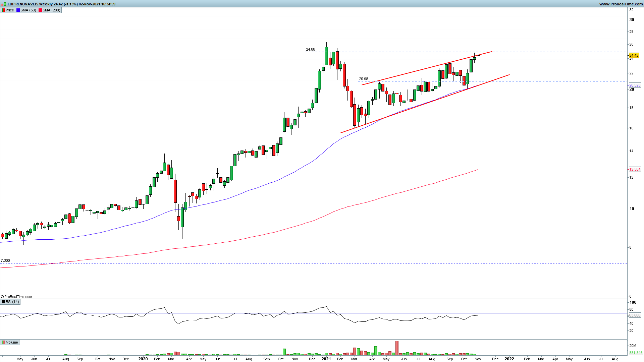The image size is (644, 362).
Task: Click the Price legend color icon
Action: pos(3,10)
